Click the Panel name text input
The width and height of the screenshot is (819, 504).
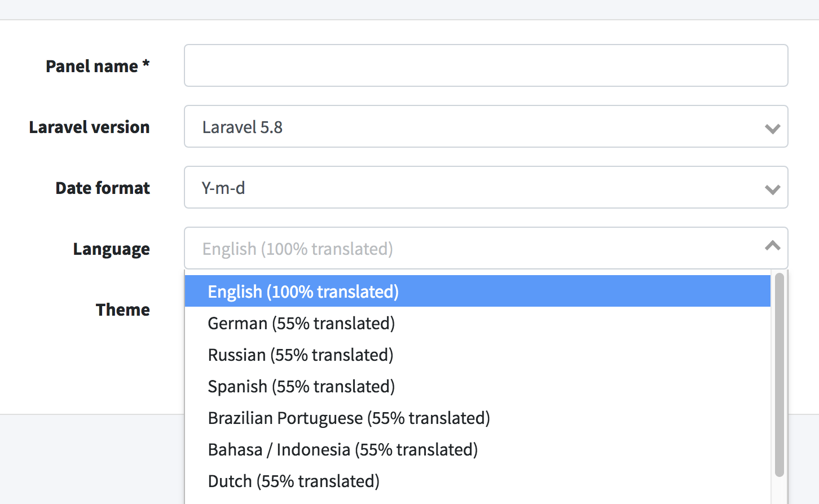coord(486,65)
